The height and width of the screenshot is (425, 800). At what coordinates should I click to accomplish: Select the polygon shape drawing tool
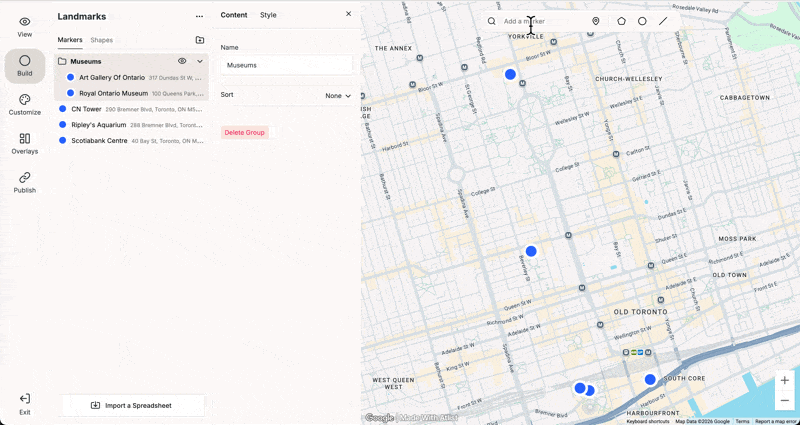(x=621, y=21)
